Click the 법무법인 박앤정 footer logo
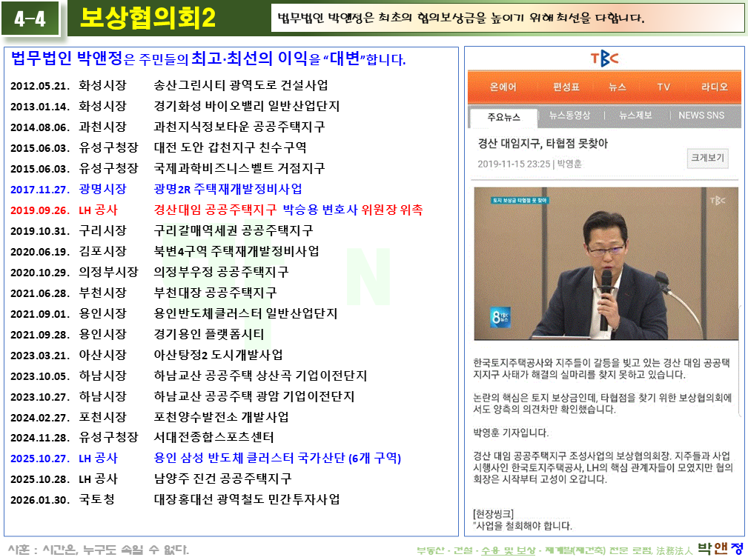The width and height of the screenshot is (748, 560). [x=721, y=548]
